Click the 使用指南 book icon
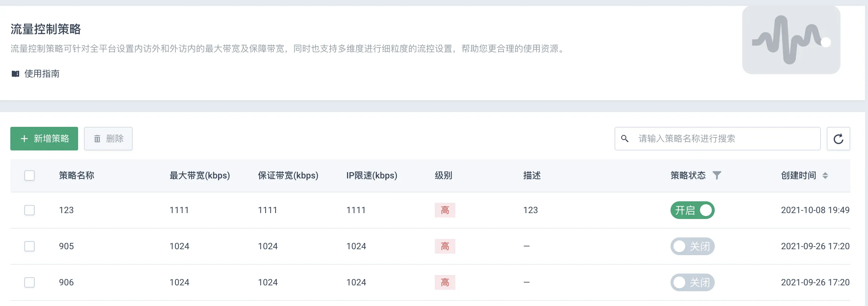This screenshot has width=868, height=306. tap(15, 74)
